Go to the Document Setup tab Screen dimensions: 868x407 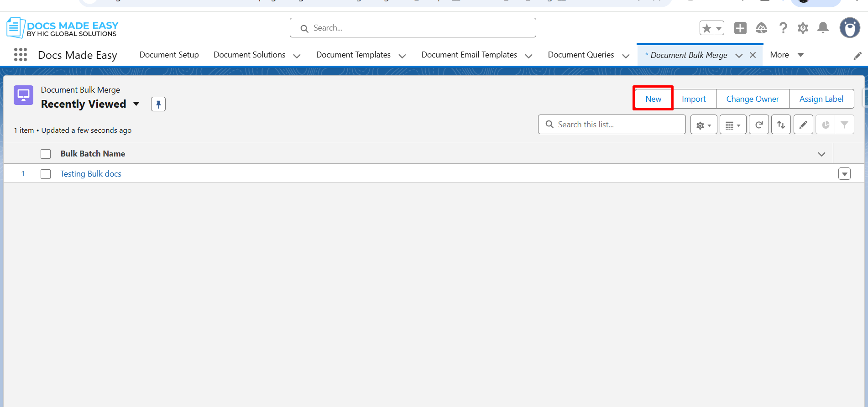169,55
